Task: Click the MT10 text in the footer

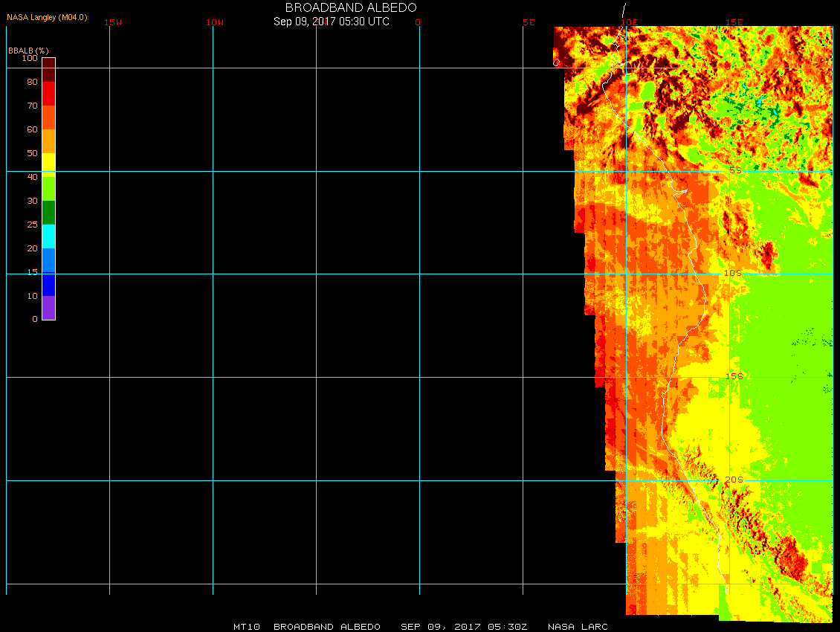Action: (x=246, y=627)
